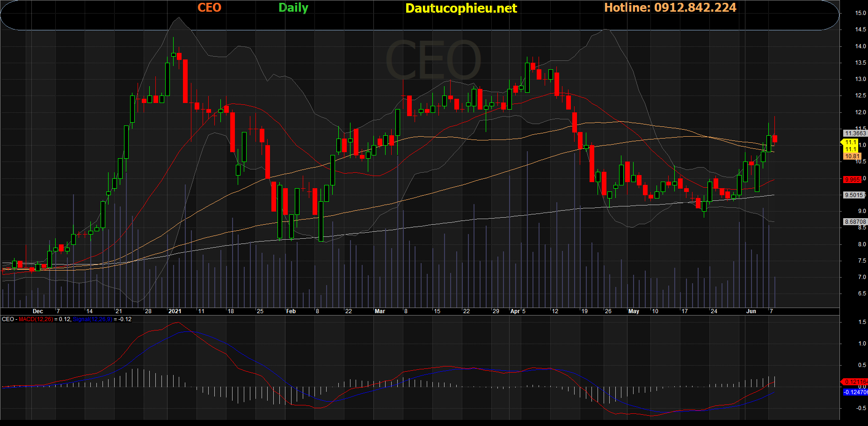Click the yellow 11.1 last-price marker
Screen dimensions: 868x426
point(850,142)
